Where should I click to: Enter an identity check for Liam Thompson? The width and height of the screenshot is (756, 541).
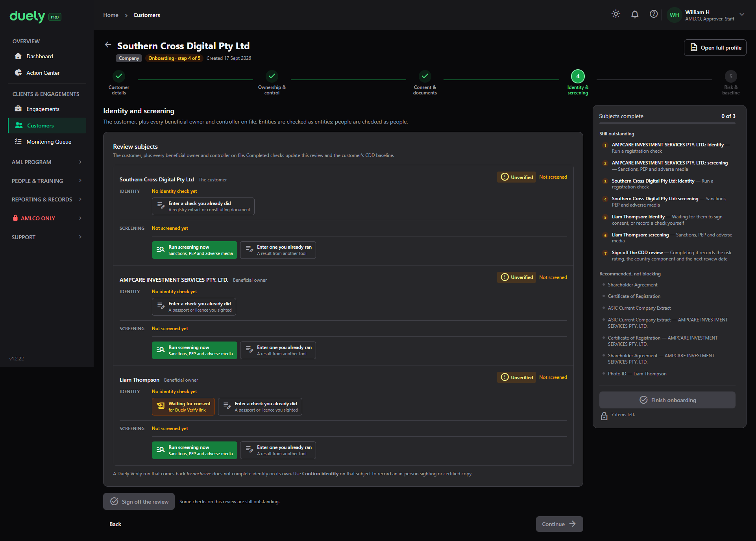pyautogui.click(x=260, y=407)
